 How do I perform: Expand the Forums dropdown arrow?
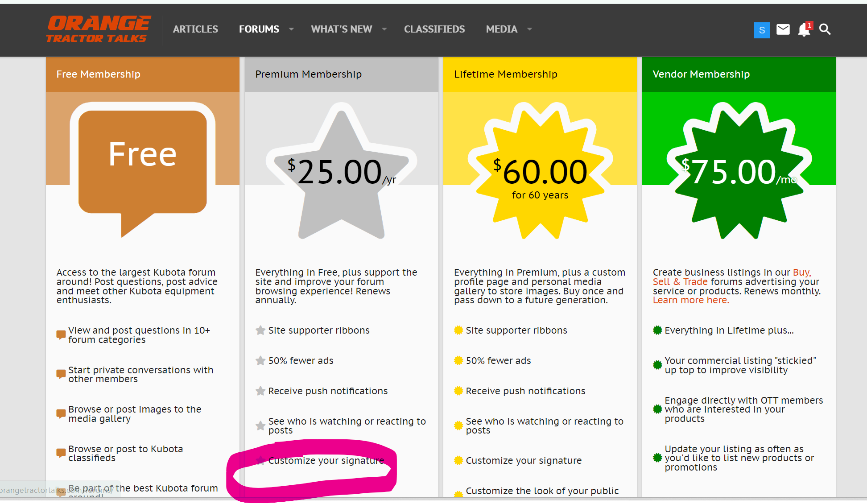coord(291,29)
